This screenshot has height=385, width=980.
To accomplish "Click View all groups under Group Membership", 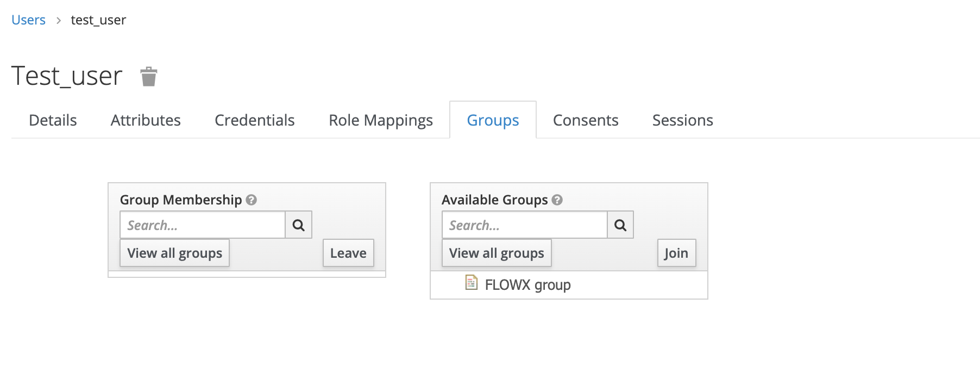I will pyautogui.click(x=174, y=253).
